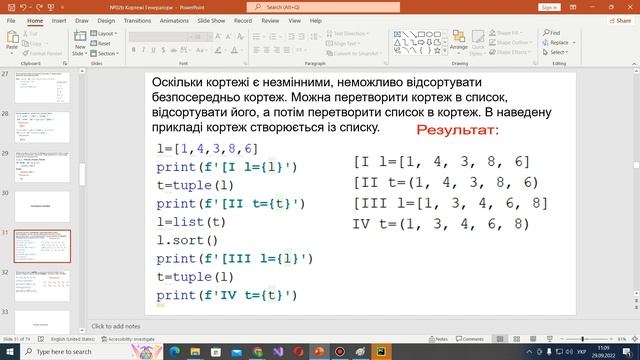The width and height of the screenshot is (640, 360).
Task: Expand the Text Direction dropdown
Action: pyautogui.click(x=348, y=33)
